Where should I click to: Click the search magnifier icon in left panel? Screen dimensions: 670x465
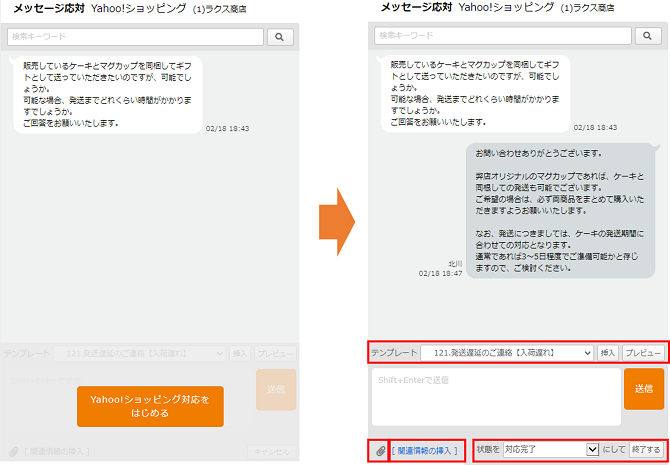tap(280, 37)
